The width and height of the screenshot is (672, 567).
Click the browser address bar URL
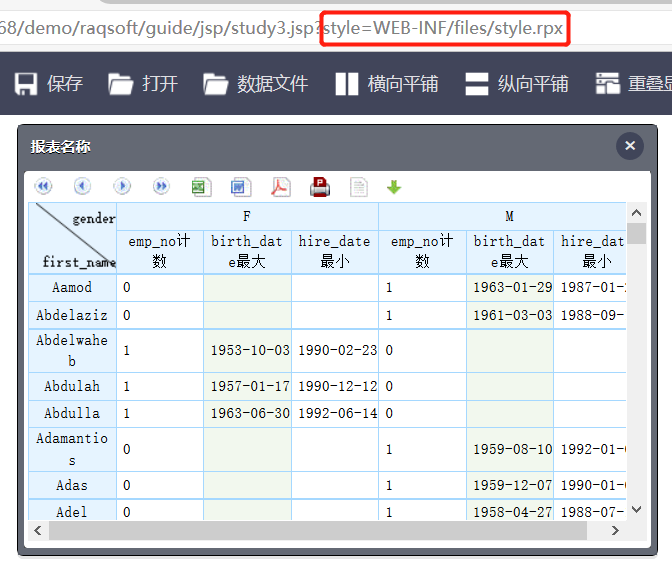(x=280, y=28)
